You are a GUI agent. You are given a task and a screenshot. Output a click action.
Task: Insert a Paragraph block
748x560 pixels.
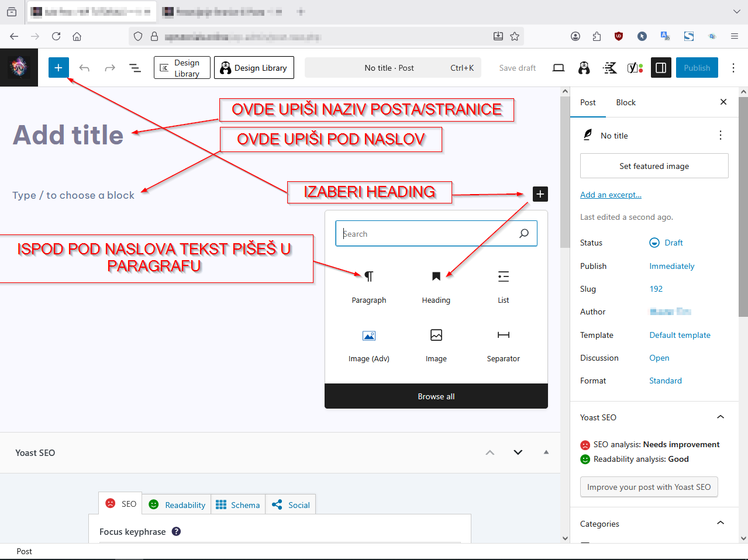point(368,276)
